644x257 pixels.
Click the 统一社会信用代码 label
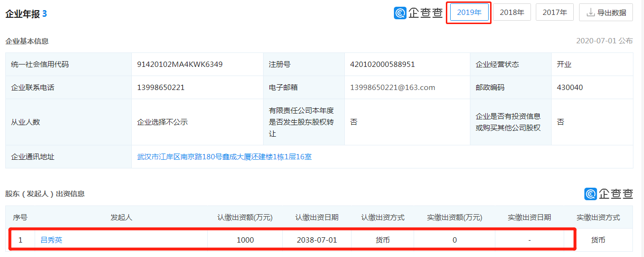pyautogui.click(x=40, y=64)
